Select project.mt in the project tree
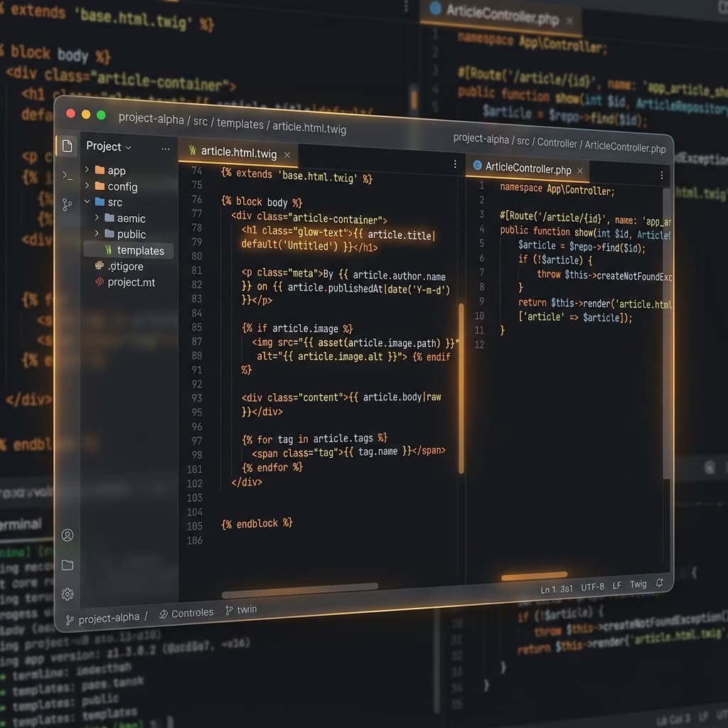This screenshot has width=728, height=728. tap(125, 282)
